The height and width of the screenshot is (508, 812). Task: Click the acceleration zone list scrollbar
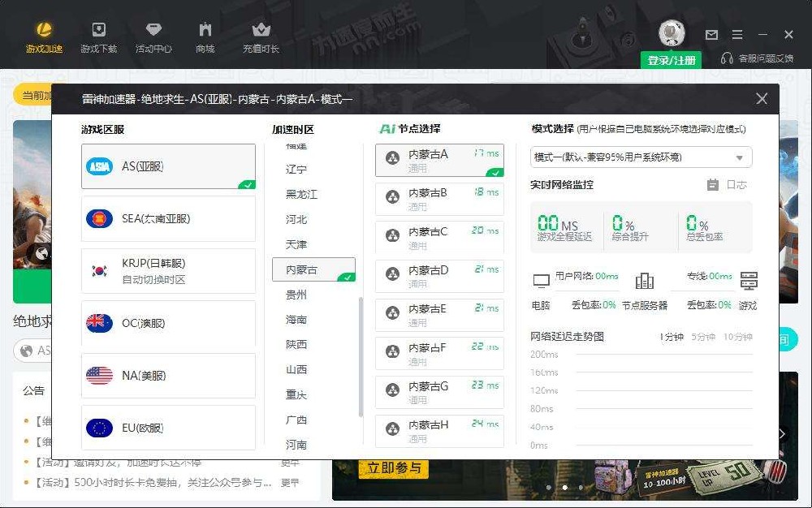click(361, 357)
